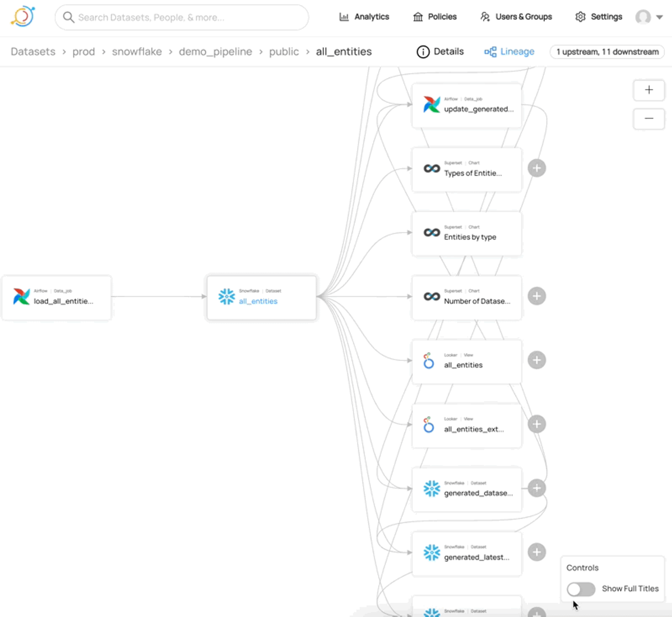Screen dimensions: 672x617
Task: Click the Airflow icon on update_generated node
Action: (x=432, y=104)
